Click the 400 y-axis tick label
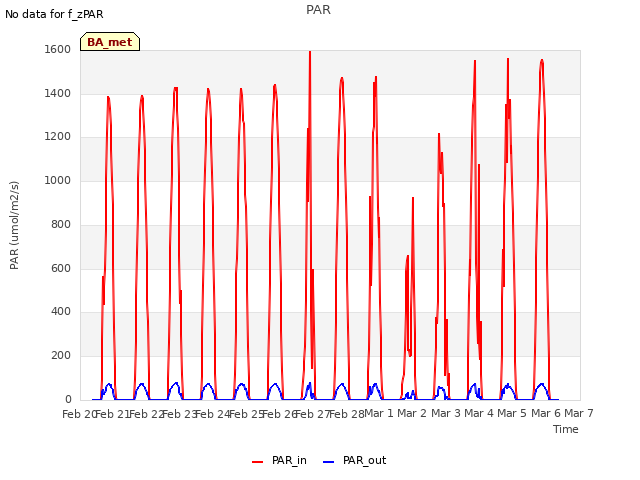This screenshot has height=480, width=640. [x=61, y=311]
